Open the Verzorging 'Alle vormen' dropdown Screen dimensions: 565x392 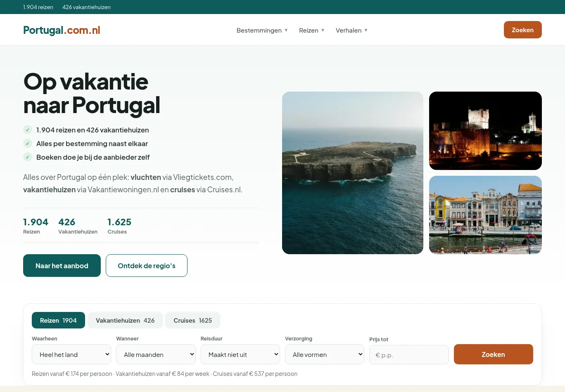[x=325, y=354]
